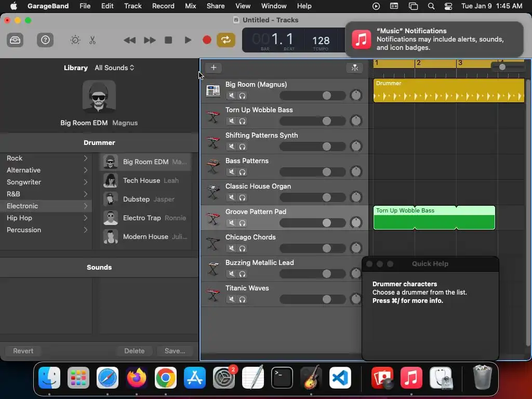Open Smart Controls dial icon
532x399 pixels.
pyautogui.click(x=75, y=40)
